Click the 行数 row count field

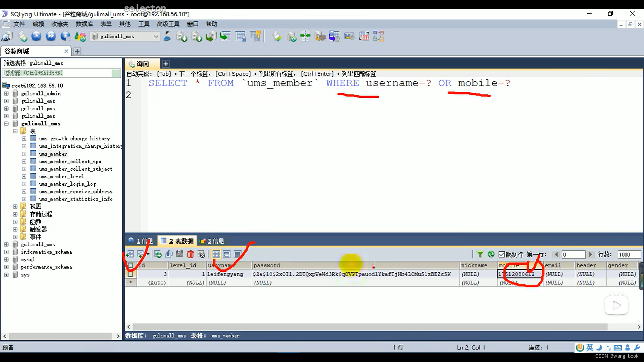coord(629,255)
